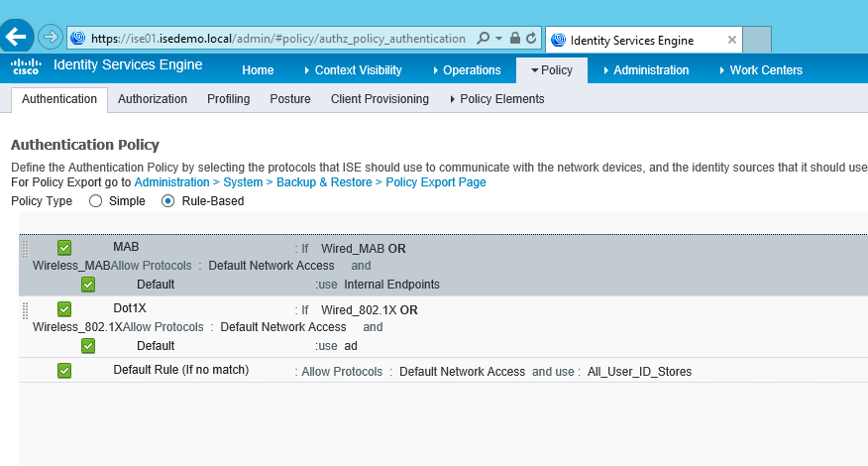Click the browser back arrow button
This screenshot has width=868, height=466.
pyautogui.click(x=17, y=37)
